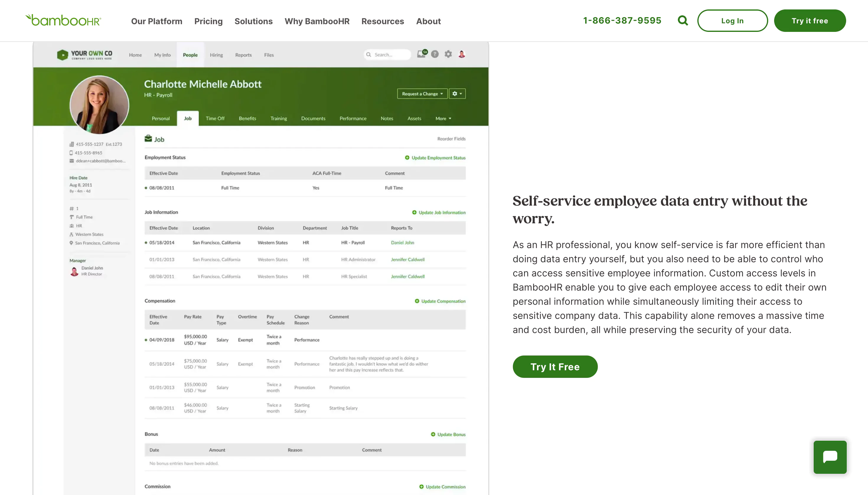Open the chat widget bubble
Screen dimensions: 868x495
830,457
